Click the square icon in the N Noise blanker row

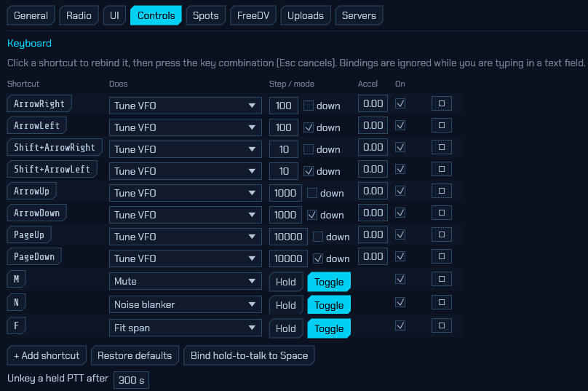[x=442, y=302]
